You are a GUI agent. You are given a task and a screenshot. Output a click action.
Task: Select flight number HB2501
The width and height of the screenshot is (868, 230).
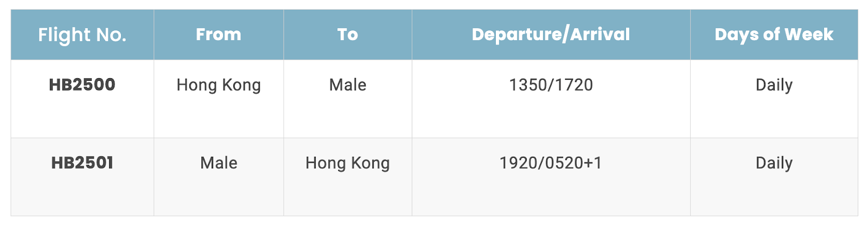click(x=82, y=163)
